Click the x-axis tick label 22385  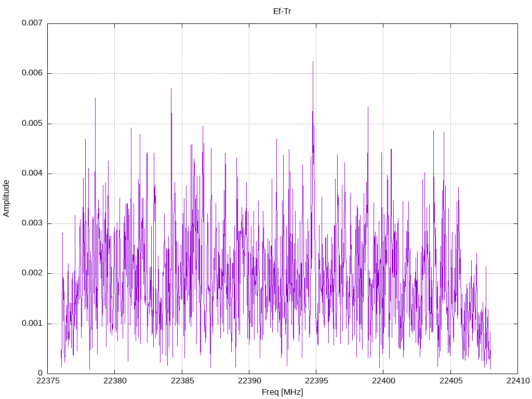click(x=182, y=381)
